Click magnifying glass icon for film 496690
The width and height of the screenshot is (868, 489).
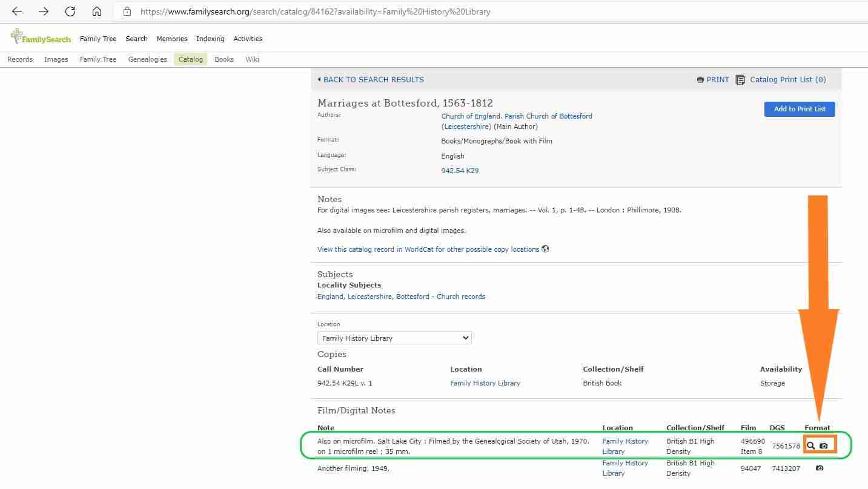[x=811, y=445]
